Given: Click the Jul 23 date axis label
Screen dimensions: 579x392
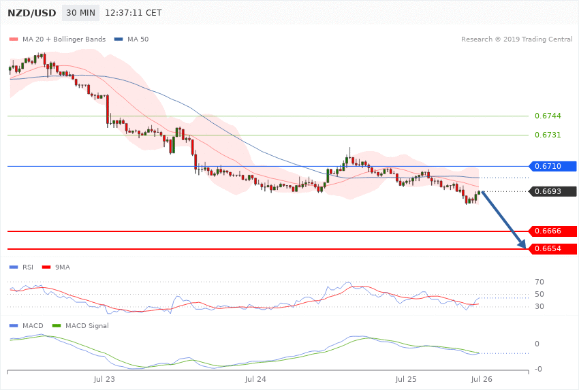Looking at the screenshot, I should (104, 379).
